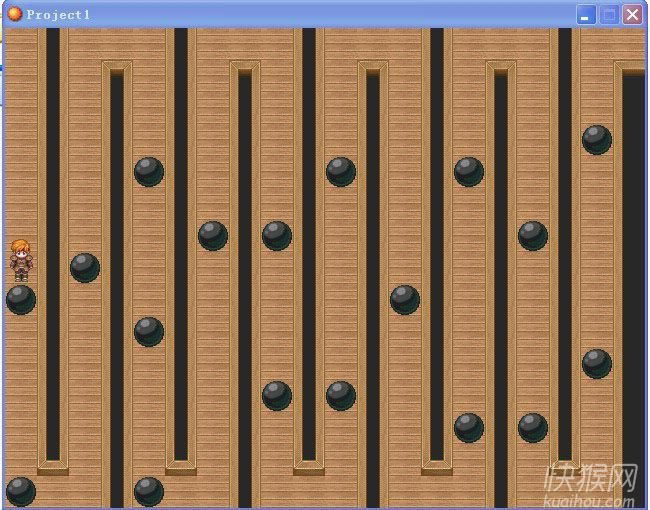
Task: Click the single ball in the fourth corridor
Action: click(213, 236)
